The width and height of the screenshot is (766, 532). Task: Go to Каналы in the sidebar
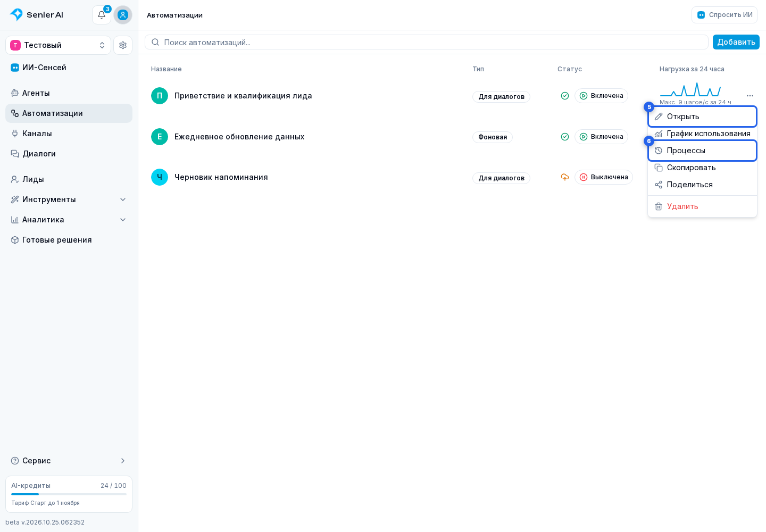(69, 134)
